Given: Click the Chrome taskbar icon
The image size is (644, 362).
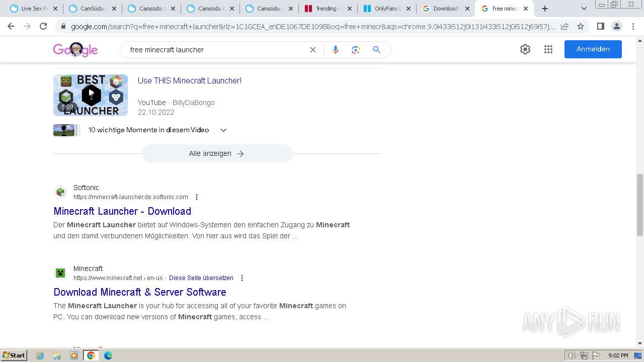Looking at the screenshot, I should click(91, 355).
